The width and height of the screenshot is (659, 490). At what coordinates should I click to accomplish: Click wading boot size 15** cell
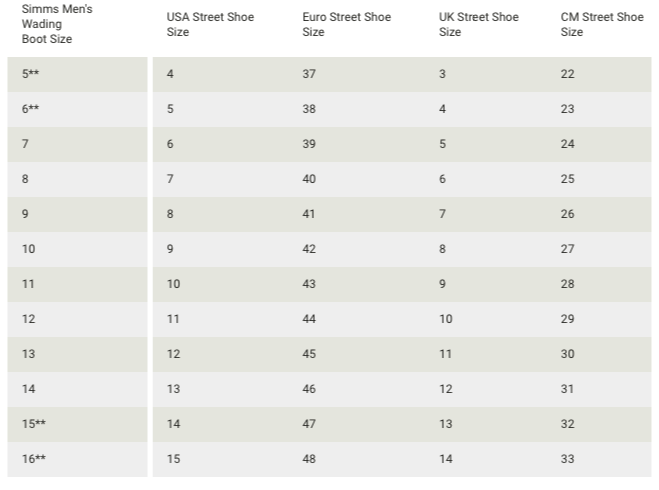(34, 424)
